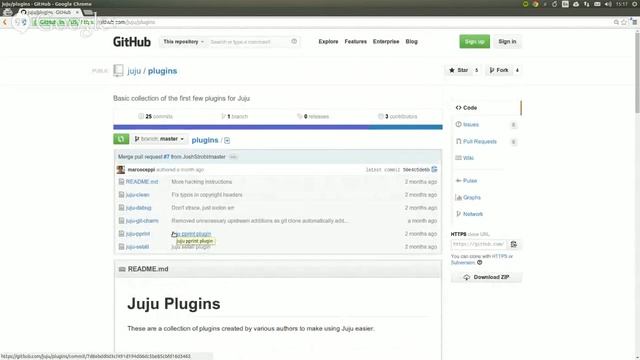The width and height of the screenshot is (640, 360).
Task: Click the Chrome back arrow
Action: coord(5,22)
